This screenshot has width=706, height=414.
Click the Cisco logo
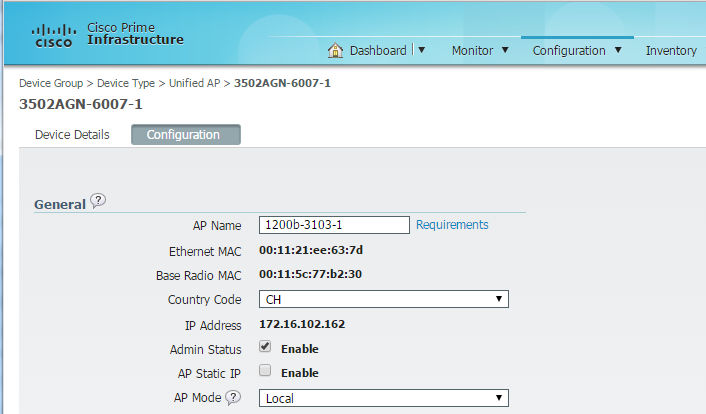[x=53, y=36]
